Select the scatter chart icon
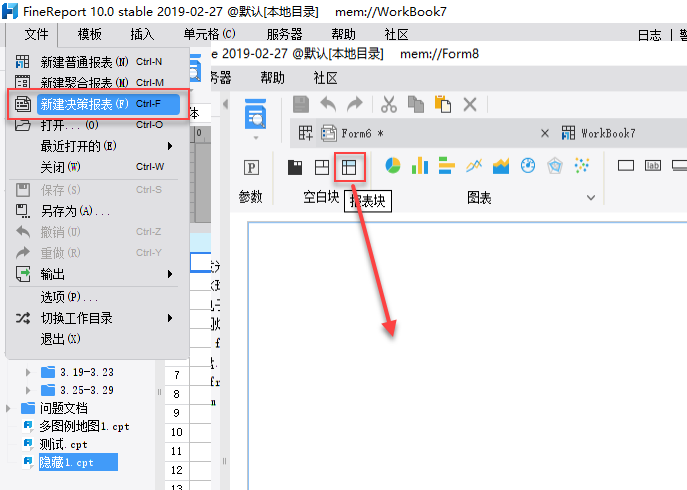This screenshot has width=687, height=490. (582, 166)
